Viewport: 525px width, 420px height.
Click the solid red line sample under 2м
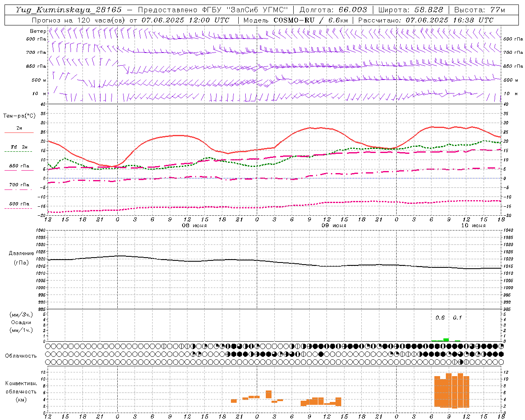click(x=19, y=132)
